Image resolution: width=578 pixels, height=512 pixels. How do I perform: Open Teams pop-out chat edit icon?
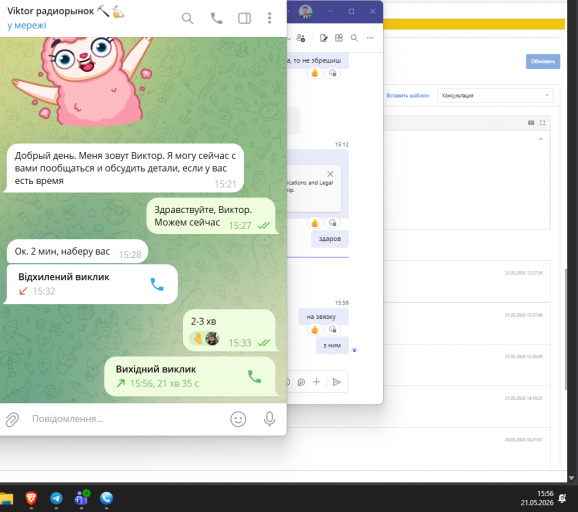[323, 38]
